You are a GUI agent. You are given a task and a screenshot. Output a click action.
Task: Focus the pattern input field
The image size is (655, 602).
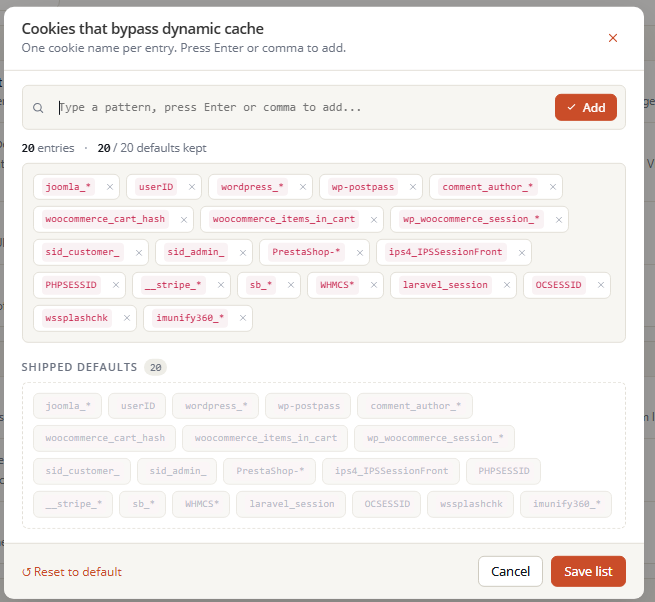[303, 107]
